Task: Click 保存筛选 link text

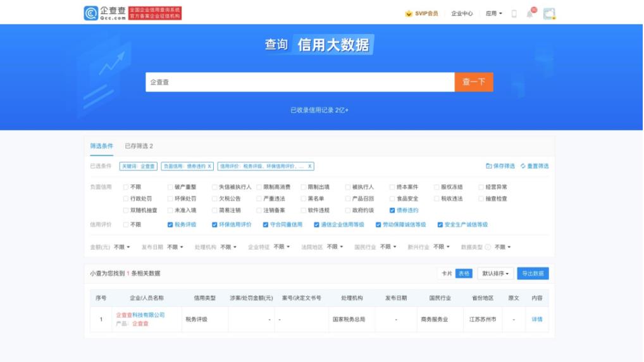Action: point(504,166)
